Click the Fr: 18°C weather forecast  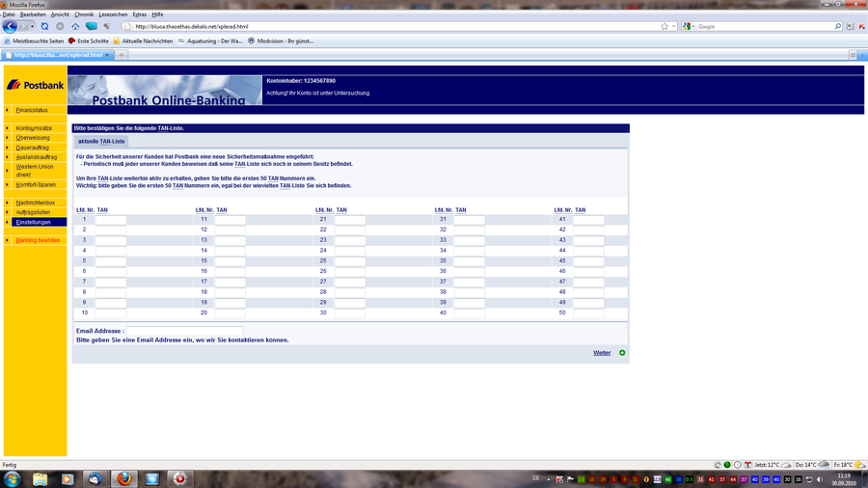(849, 465)
